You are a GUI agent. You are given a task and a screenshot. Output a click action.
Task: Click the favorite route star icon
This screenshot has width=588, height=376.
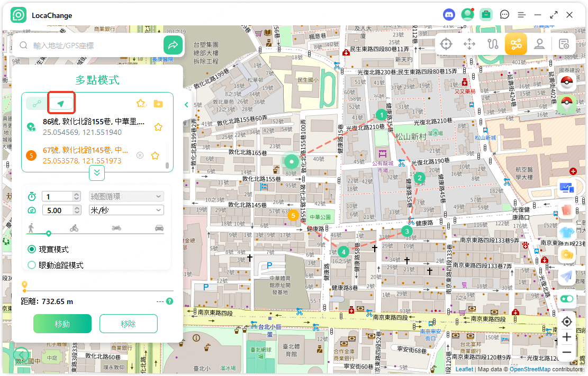pyautogui.click(x=141, y=104)
